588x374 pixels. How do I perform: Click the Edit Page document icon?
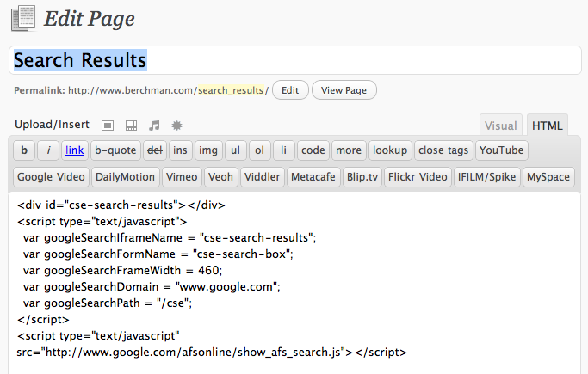point(23,18)
